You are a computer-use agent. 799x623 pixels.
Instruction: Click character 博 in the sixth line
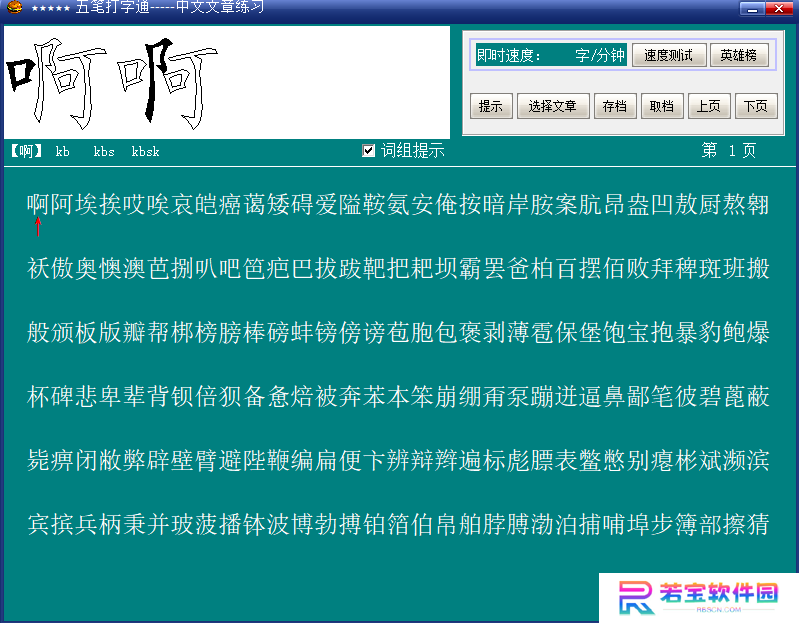[x=302, y=524]
